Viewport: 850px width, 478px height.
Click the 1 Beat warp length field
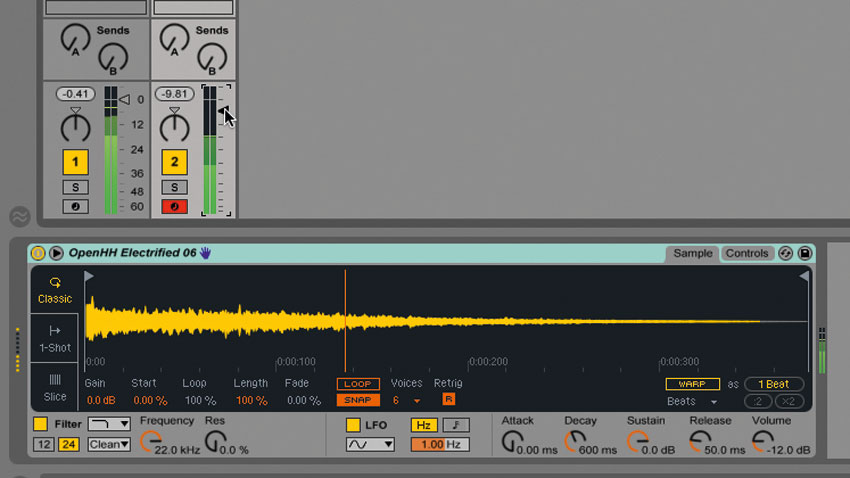click(774, 384)
